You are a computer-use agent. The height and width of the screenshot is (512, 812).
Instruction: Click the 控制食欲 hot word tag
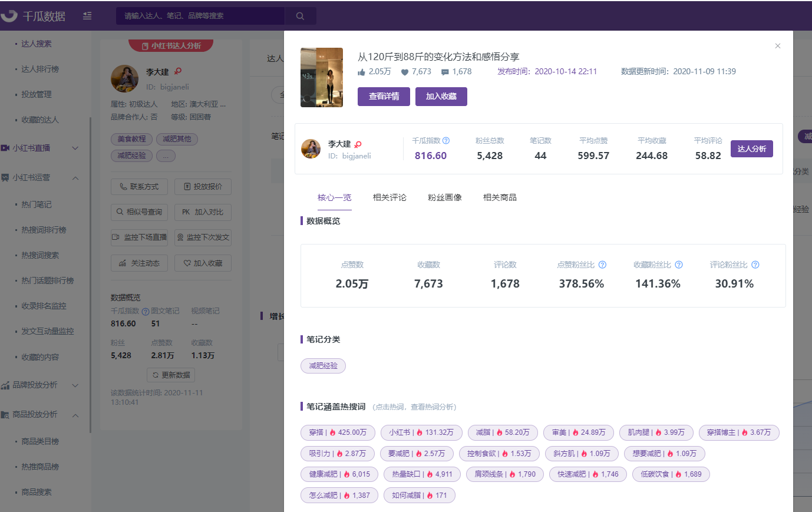499,454
